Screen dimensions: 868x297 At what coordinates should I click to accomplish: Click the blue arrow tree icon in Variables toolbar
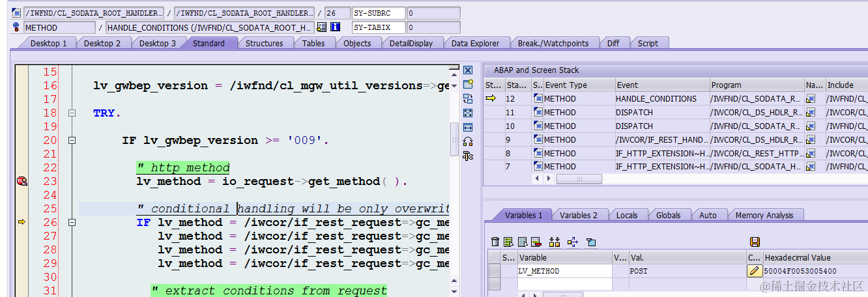click(x=572, y=242)
